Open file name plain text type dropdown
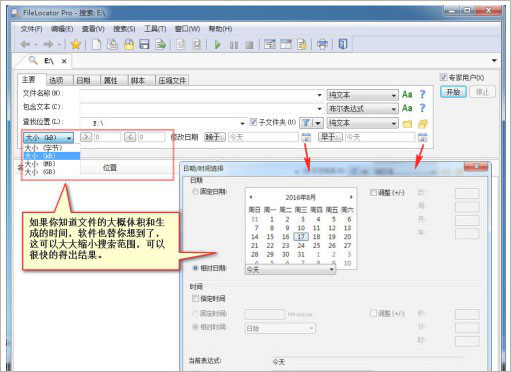Image resolution: width=511 pixels, height=372 pixels. point(362,95)
